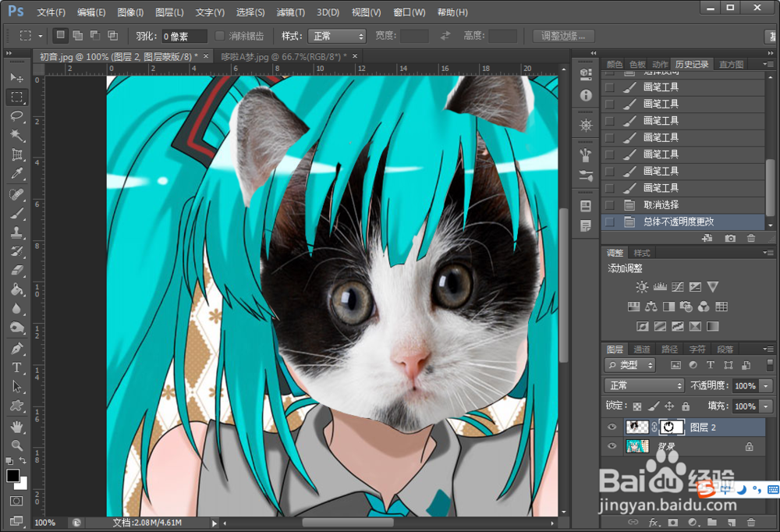Open 样式 dropdown showing 正常
This screenshot has width=780, height=532.
tap(337, 36)
